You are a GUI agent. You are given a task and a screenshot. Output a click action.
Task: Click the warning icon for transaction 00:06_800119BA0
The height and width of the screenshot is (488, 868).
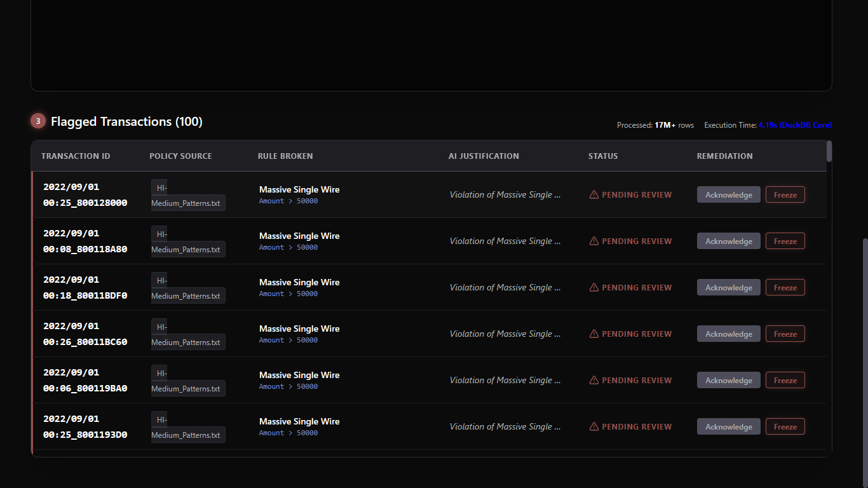click(594, 380)
